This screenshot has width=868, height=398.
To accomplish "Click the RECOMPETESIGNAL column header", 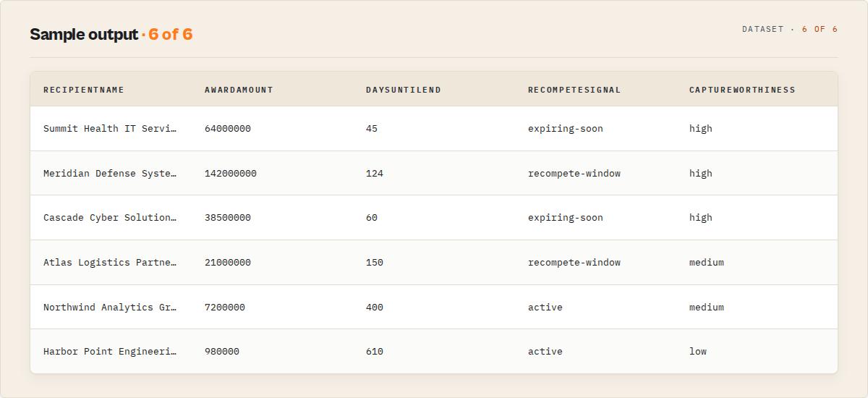I will click(x=574, y=90).
